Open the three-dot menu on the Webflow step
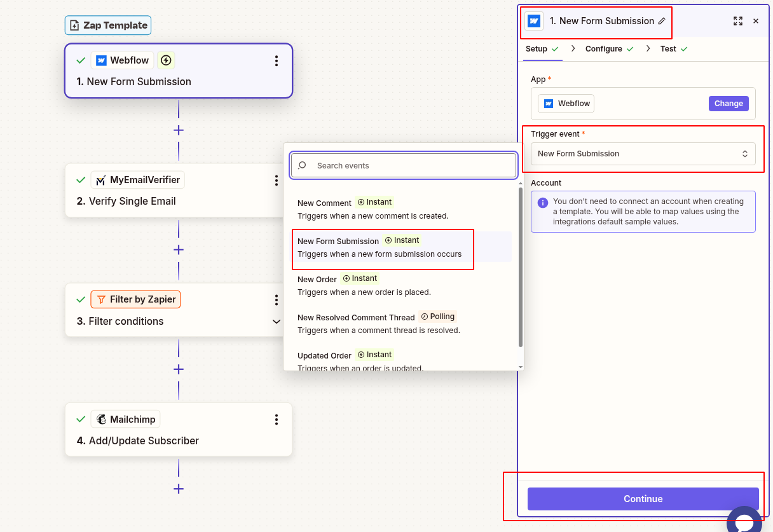Image resolution: width=773 pixels, height=532 pixels. [277, 60]
